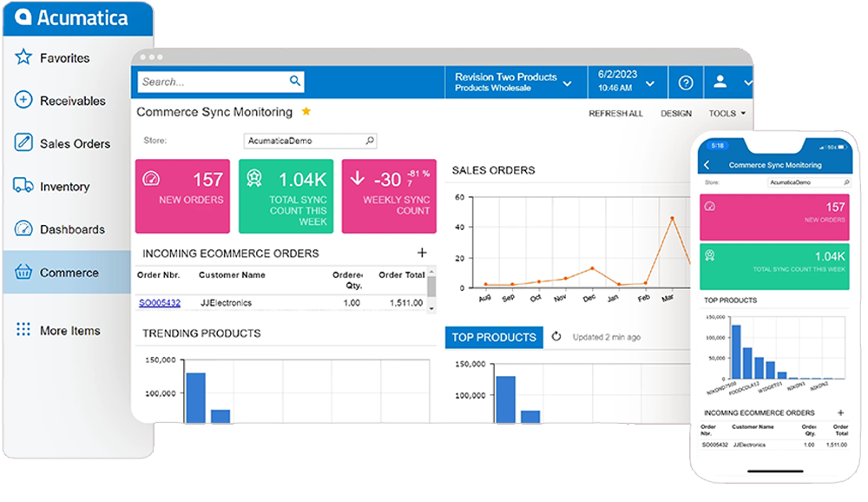Open order link SO005432
The width and height of the screenshot is (868, 502).
pyautogui.click(x=160, y=302)
